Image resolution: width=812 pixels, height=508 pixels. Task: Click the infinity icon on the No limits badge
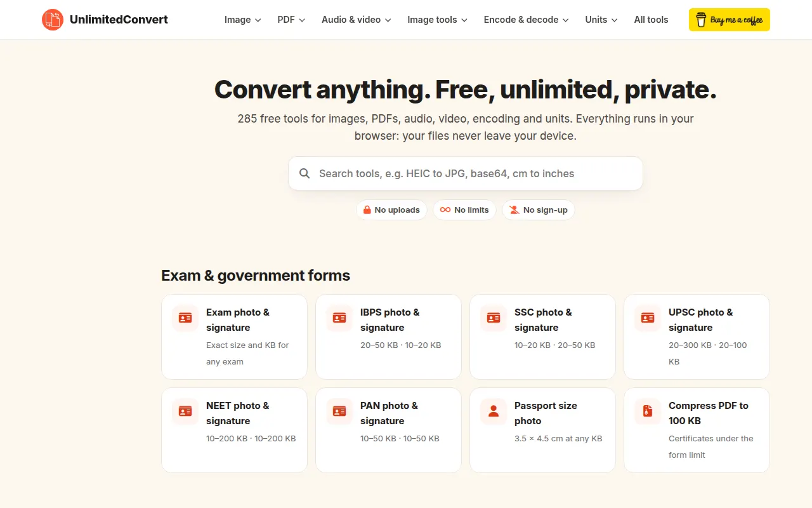tap(445, 210)
